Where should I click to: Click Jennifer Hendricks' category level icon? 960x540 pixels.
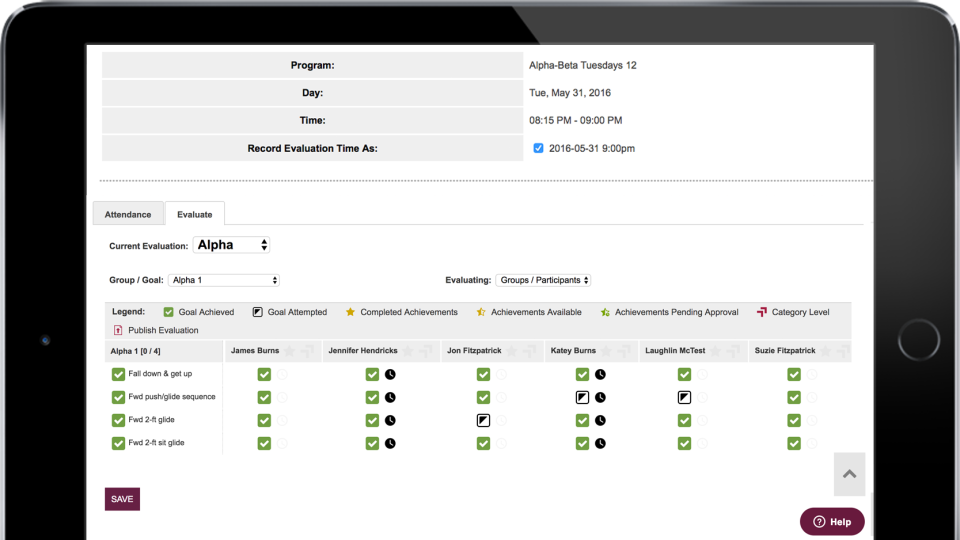426,351
